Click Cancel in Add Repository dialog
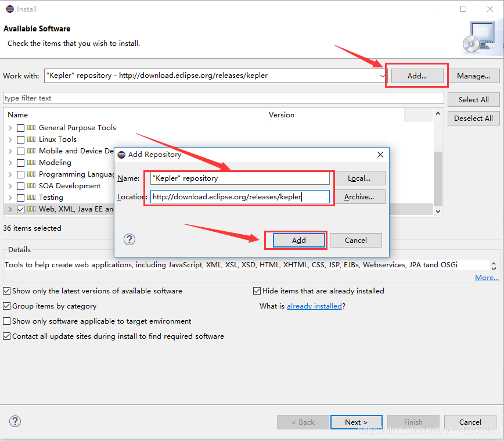504x441 pixels. tap(356, 241)
